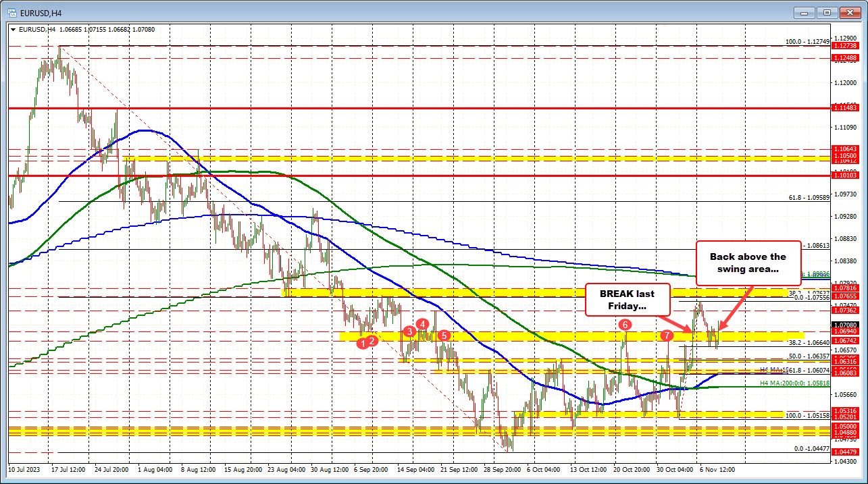The width and height of the screenshot is (868, 484).
Task: Click the 1.11090 price scale value
Action: click(x=845, y=128)
